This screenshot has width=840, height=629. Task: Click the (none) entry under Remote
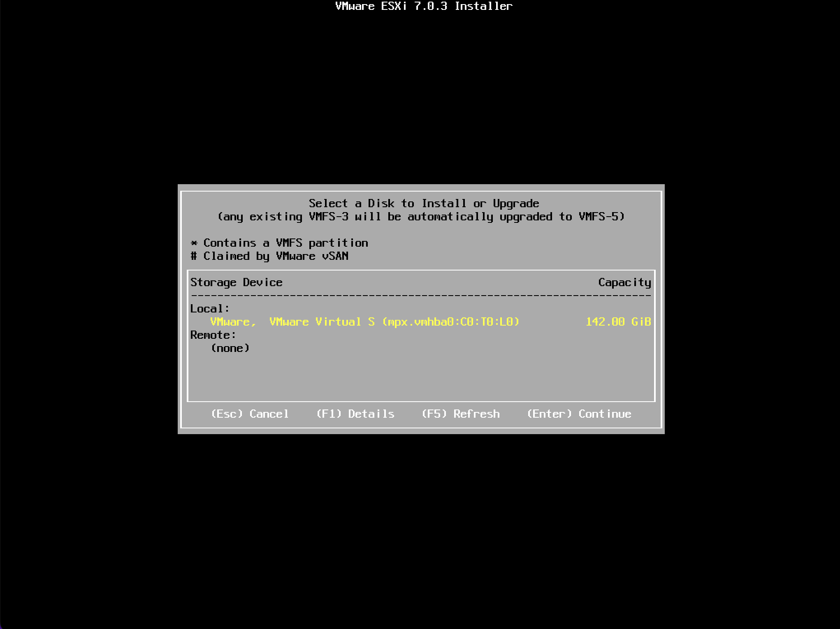coord(230,348)
